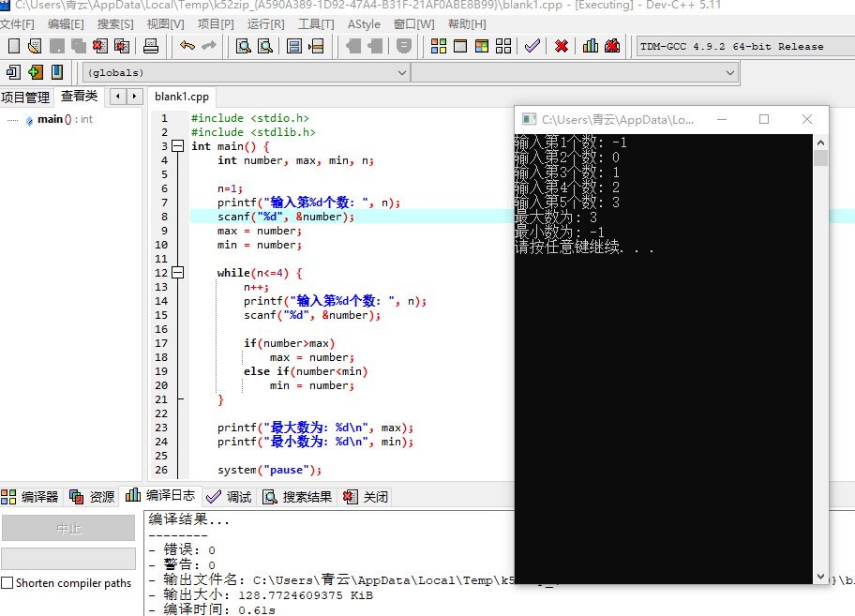Collapse the main function fold at line 3
This screenshot has height=616, width=855.
click(x=176, y=146)
